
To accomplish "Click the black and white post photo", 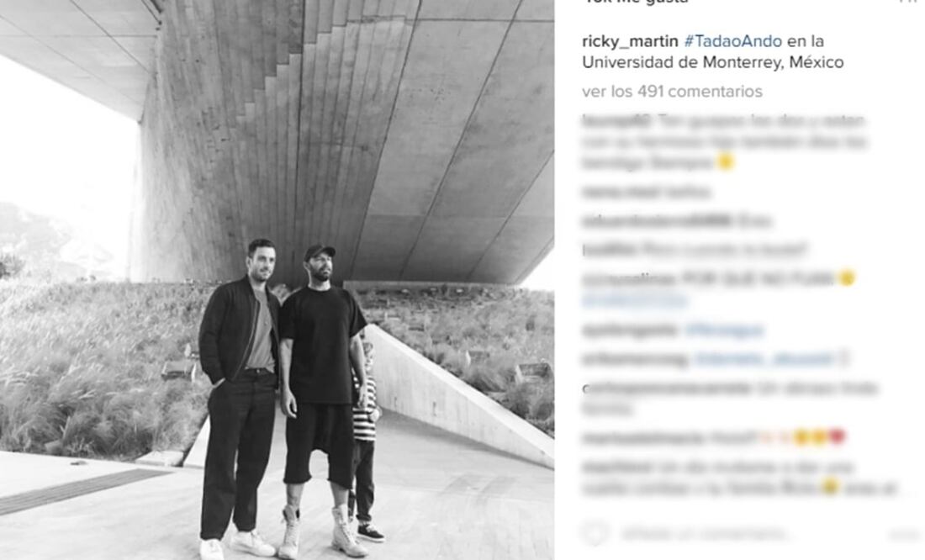I will (277, 280).
